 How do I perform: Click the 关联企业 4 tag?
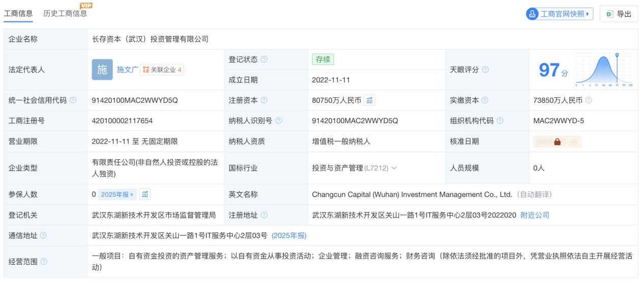pos(162,70)
